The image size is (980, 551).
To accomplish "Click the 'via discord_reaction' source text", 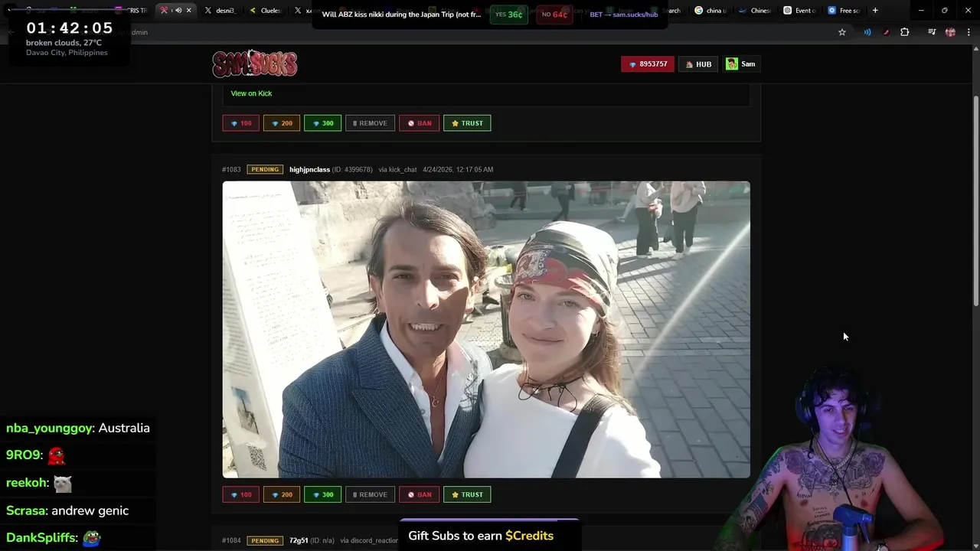I will 369,540.
